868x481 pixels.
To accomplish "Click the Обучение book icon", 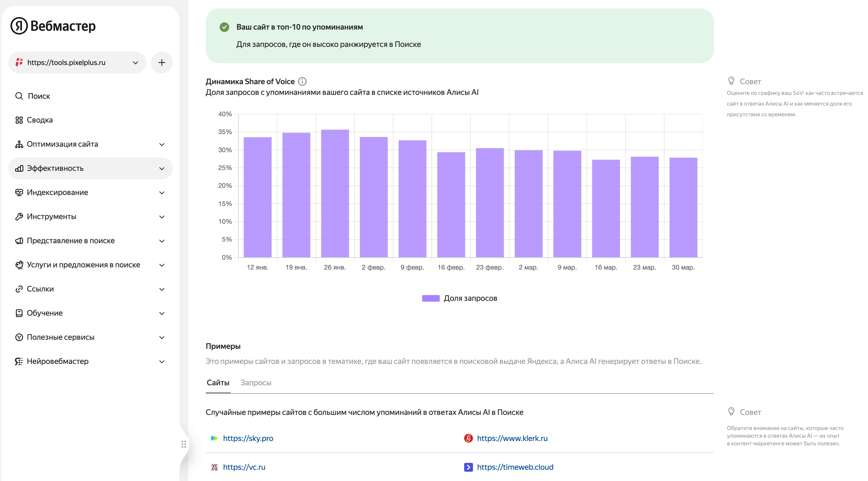I will pyautogui.click(x=19, y=313).
